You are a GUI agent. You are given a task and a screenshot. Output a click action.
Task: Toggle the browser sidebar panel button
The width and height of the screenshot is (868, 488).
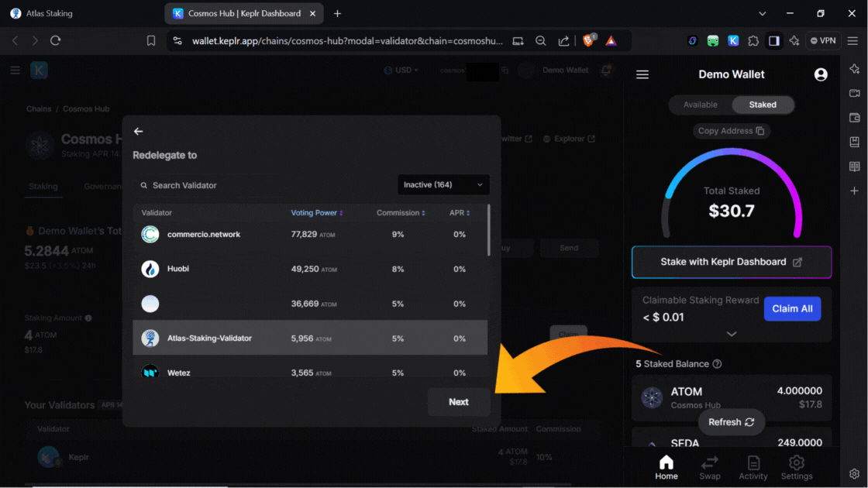click(773, 41)
